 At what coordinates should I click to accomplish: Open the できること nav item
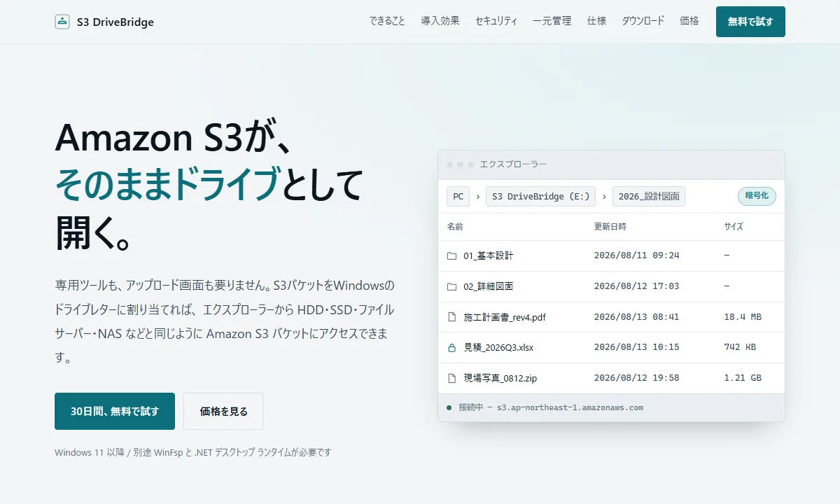[x=387, y=21]
